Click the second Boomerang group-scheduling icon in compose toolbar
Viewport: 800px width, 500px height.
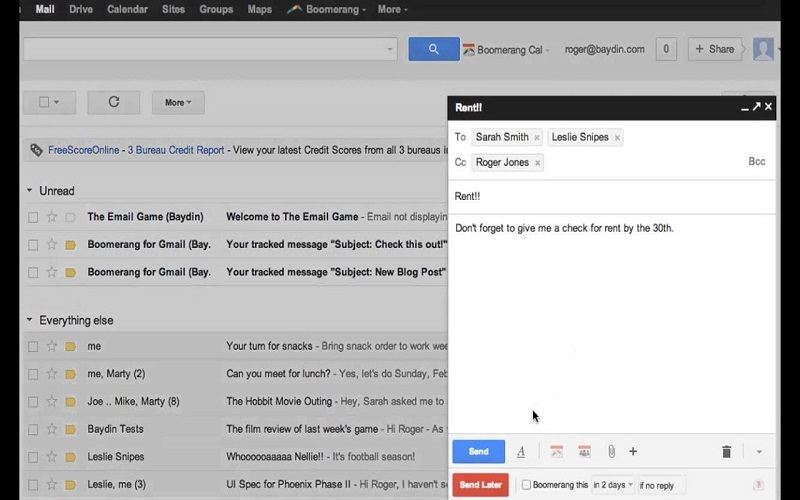(584, 451)
